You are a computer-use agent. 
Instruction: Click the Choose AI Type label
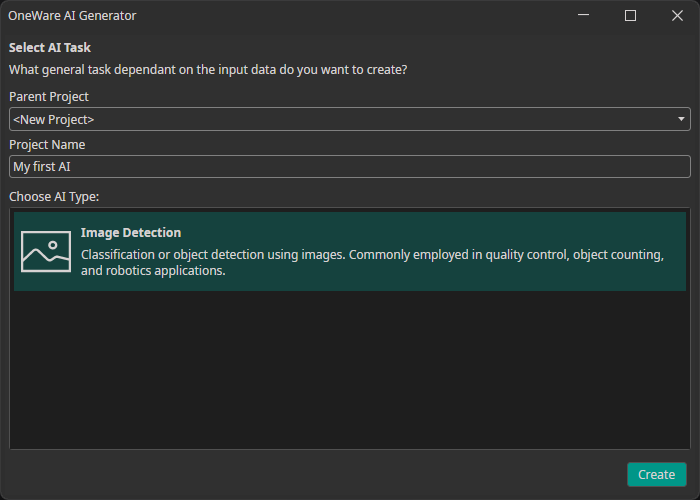coord(54,196)
